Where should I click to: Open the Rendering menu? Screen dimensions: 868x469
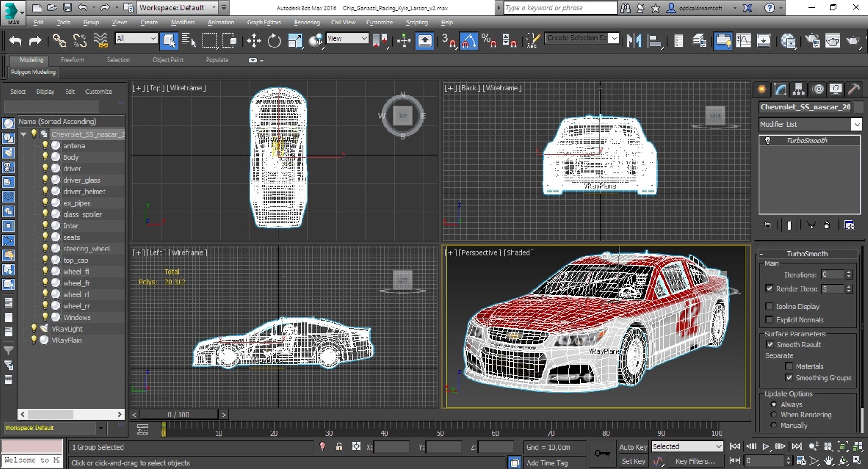click(307, 22)
